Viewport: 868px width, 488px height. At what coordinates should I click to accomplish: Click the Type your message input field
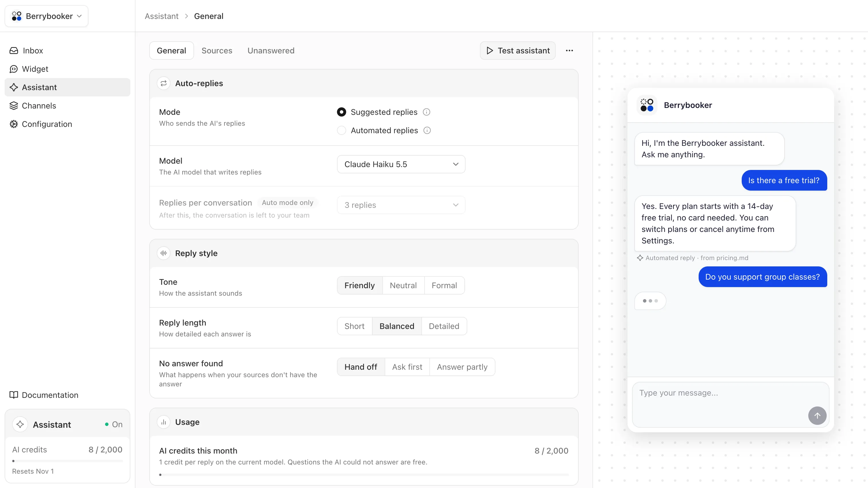coord(731,404)
